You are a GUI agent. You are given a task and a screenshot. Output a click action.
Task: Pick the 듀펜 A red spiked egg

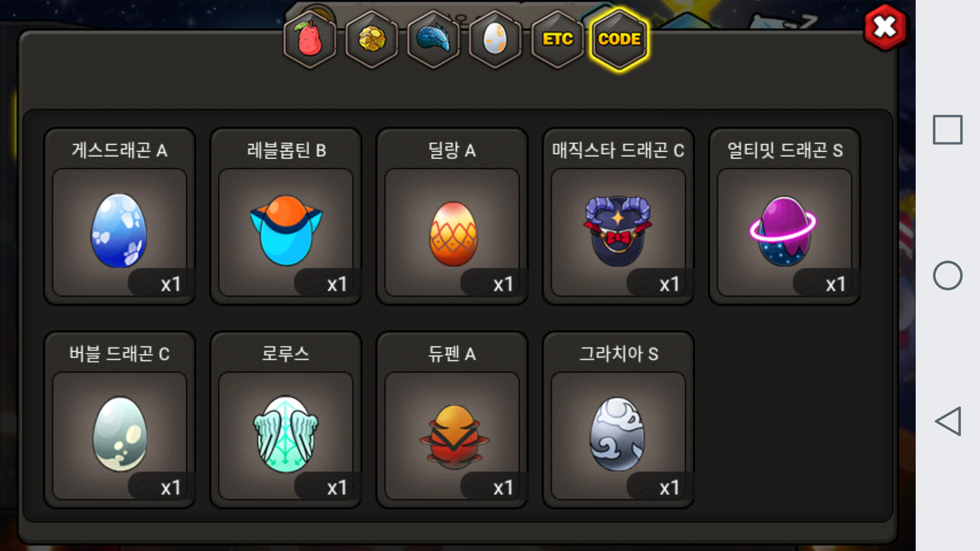coord(452,420)
